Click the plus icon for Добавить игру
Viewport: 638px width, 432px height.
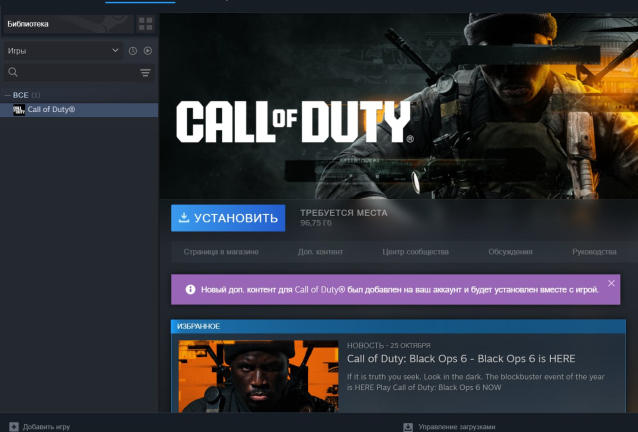(x=13, y=426)
